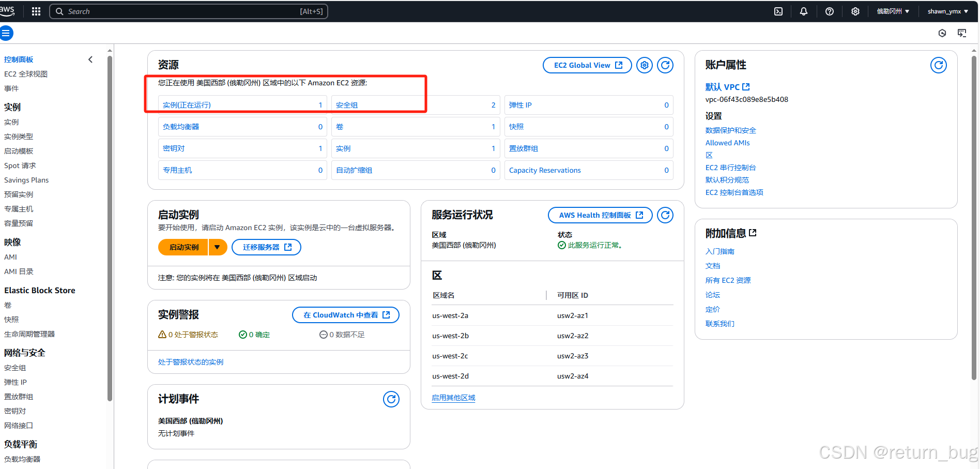
Task: Click the info panel icon top right
Action: (942, 33)
